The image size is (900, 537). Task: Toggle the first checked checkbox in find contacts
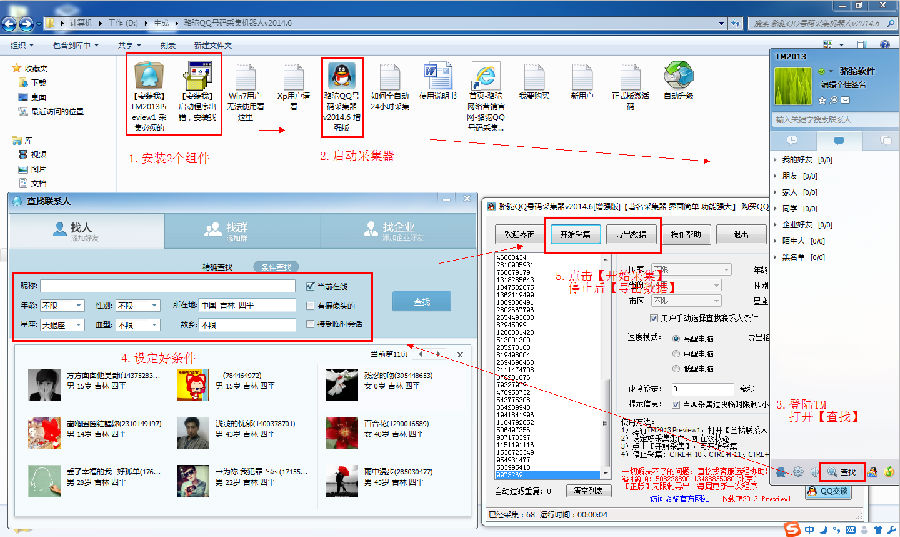point(311,286)
